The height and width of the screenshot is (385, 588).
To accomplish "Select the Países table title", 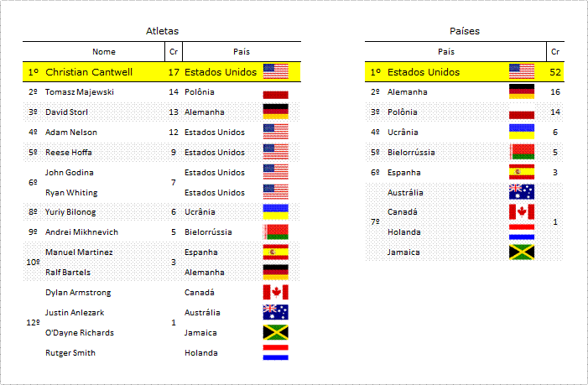I will [465, 31].
